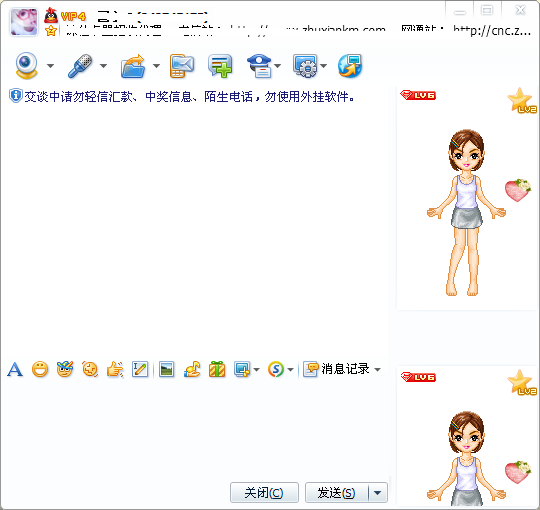Screen dimensions: 540x510
Task: Click the blue shield info icon in safety notice
Action: [x=15, y=96]
